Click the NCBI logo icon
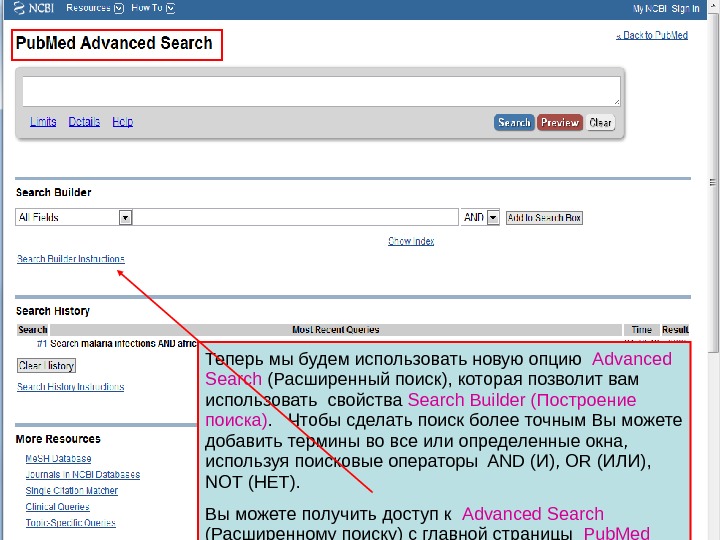 pyautogui.click(x=19, y=8)
